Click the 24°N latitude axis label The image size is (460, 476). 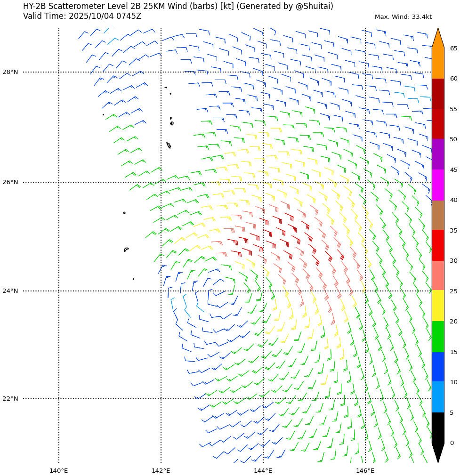[x=10, y=291]
